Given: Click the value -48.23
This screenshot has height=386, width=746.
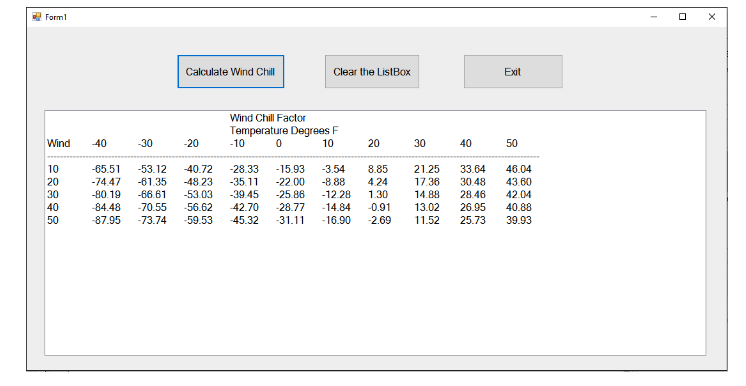Looking at the screenshot, I should click(198, 182).
